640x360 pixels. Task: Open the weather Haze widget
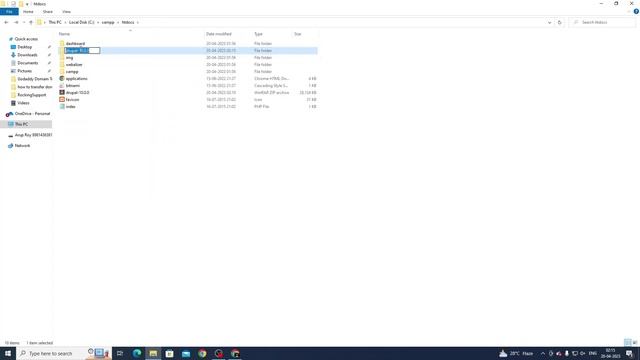pos(516,353)
